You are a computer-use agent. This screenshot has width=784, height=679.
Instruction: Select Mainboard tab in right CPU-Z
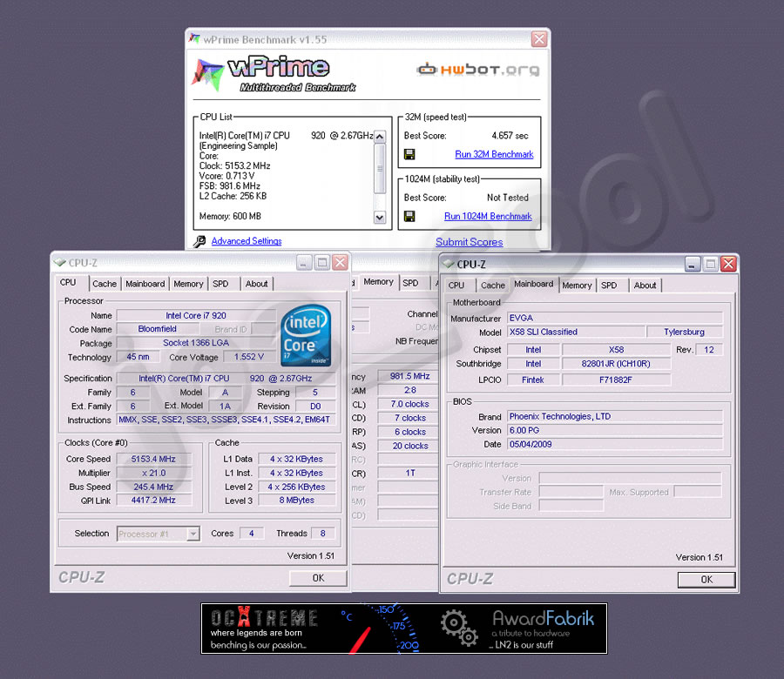point(533,284)
